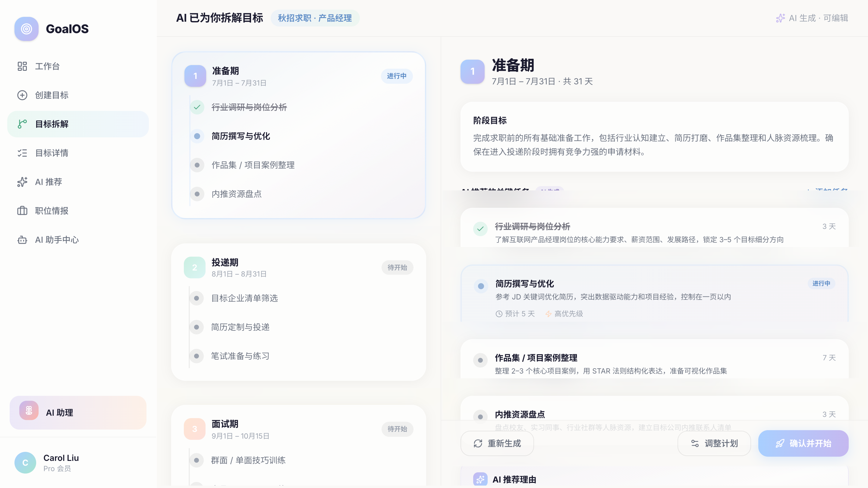Open the AI 推荐 menu item
Image resolution: width=868 pixels, height=488 pixels.
pos(78,182)
